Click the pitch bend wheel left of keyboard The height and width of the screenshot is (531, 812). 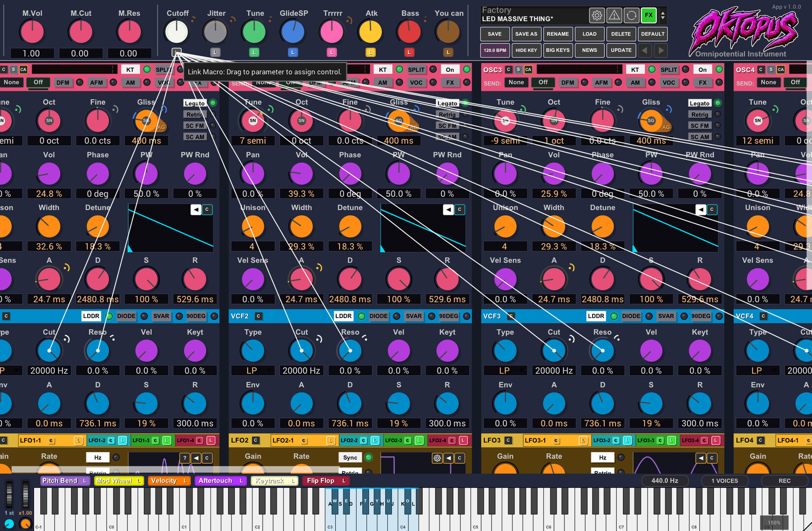click(9, 495)
